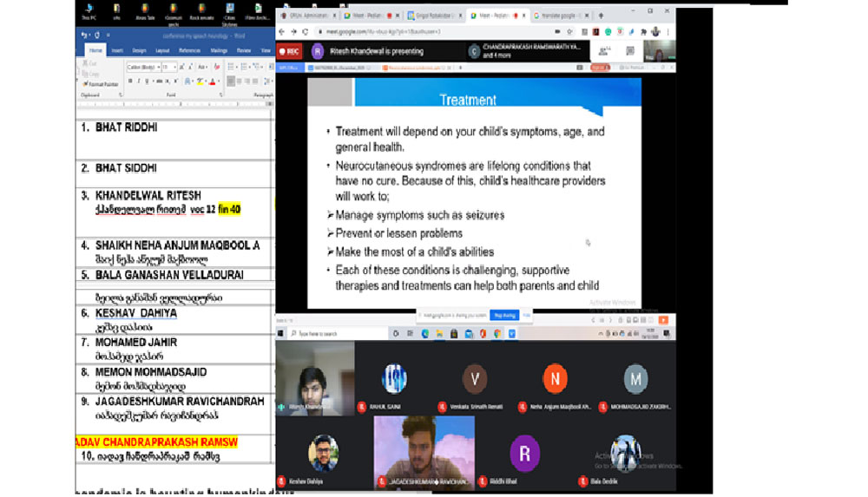Open the References tab in Word

click(189, 50)
